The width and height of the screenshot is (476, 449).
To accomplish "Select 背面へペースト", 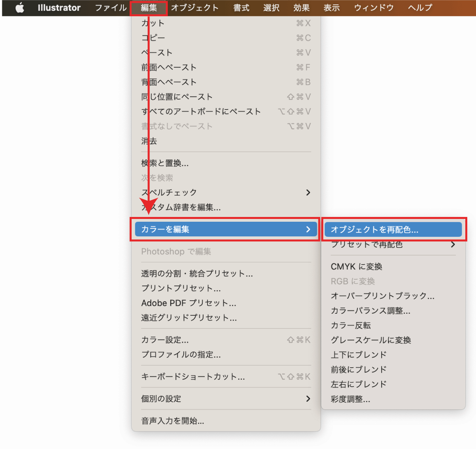I will 226,82.
